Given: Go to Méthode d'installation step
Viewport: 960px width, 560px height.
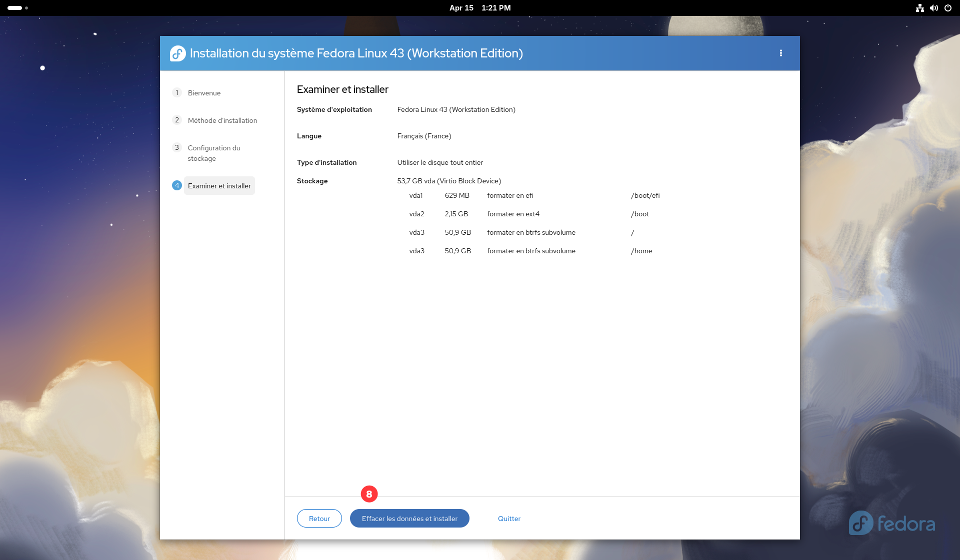Looking at the screenshot, I should 222,120.
